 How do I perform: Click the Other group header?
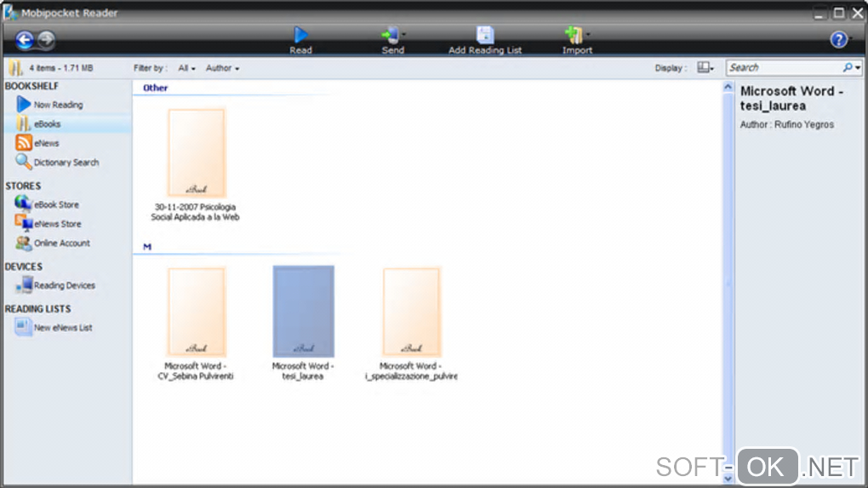click(156, 88)
